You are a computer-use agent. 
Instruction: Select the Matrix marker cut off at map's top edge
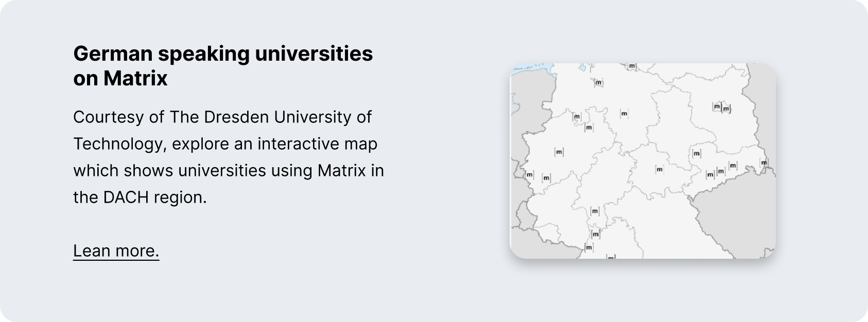click(x=632, y=66)
